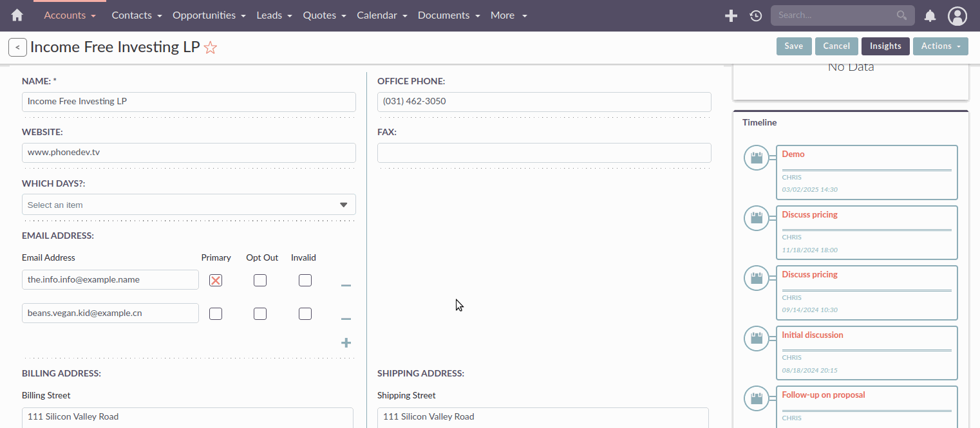980x428 pixels.
Task: Add a new email address with the plus icon
Action: 346,343
